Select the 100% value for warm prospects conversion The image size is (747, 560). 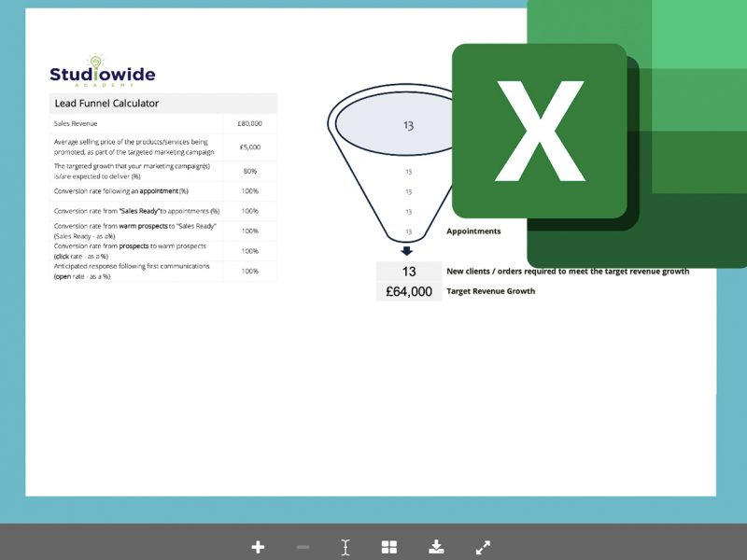point(249,231)
